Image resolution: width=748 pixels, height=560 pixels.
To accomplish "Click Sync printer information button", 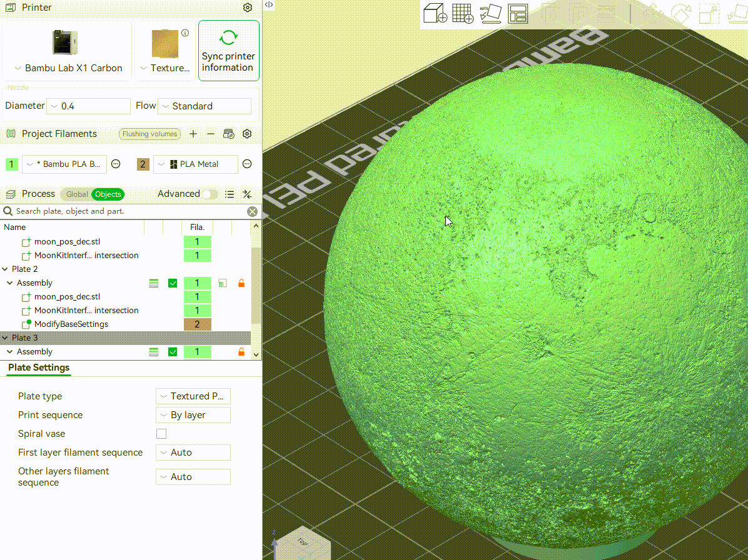I will coord(229,51).
